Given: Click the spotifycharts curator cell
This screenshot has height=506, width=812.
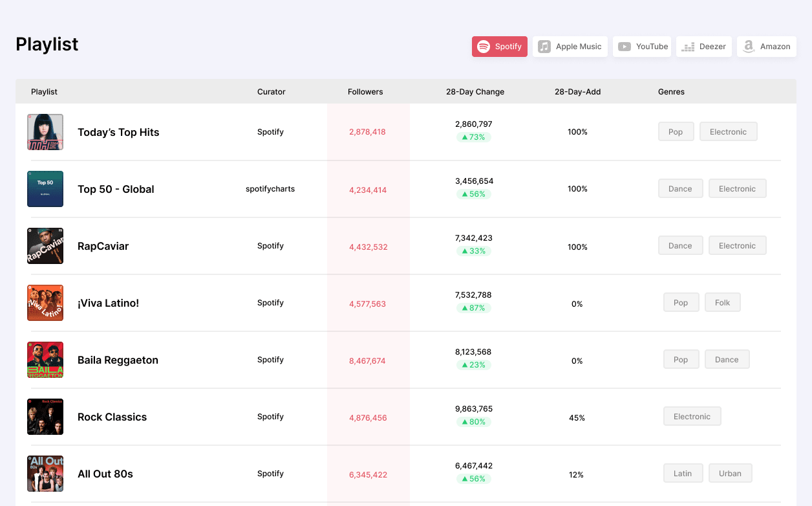Looking at the screenshot, I should coord(270,189).
